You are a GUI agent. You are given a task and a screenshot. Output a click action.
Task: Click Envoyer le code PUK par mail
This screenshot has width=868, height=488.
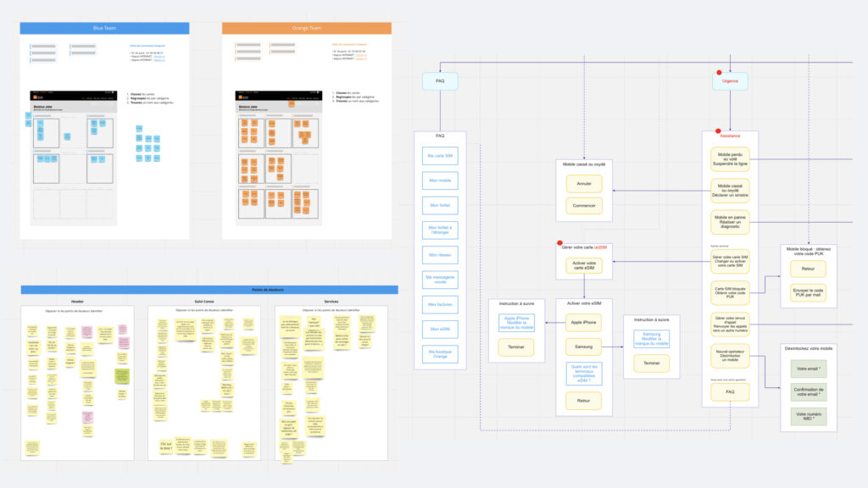point(808,293)
